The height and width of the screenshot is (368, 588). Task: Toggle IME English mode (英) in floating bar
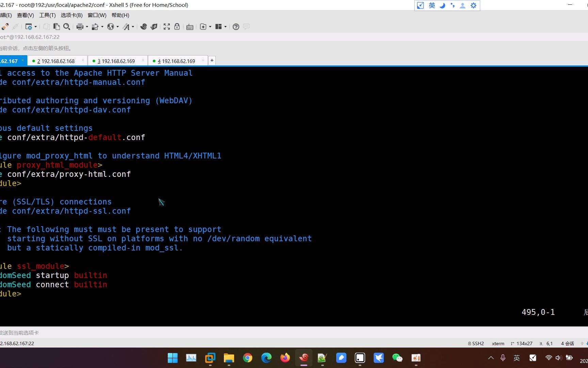click(x=432, y=5)
